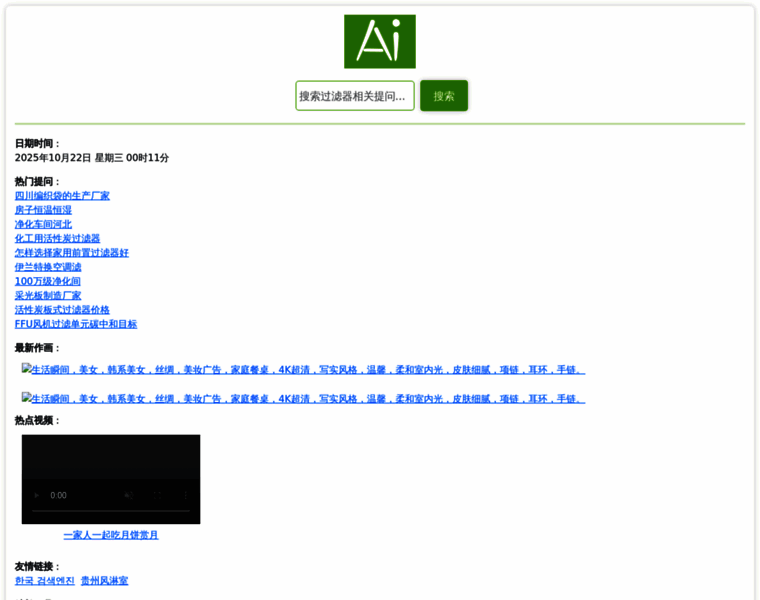The height and width of the screenshot is (600, 760).
Task: Open the 采光板制造厂家 link
Action: 48,296
